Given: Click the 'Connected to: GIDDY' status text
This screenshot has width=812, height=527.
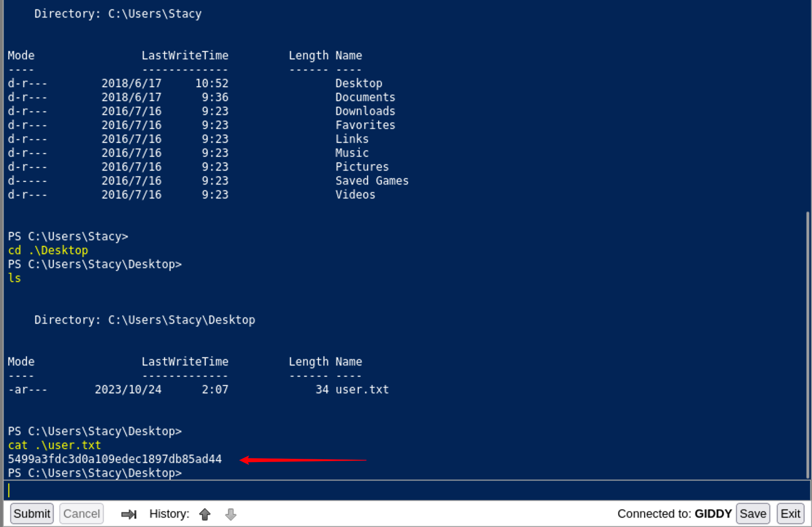Looking at the screenshot, I should pyautogui.click(x=674, y=514).
